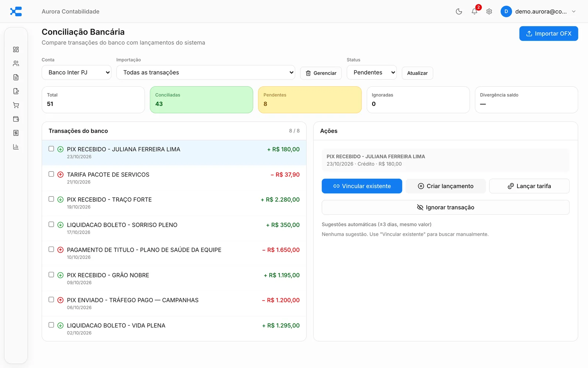588x368 pixels.
Task: Open the settings gear icon
Action: pos(489,11)
